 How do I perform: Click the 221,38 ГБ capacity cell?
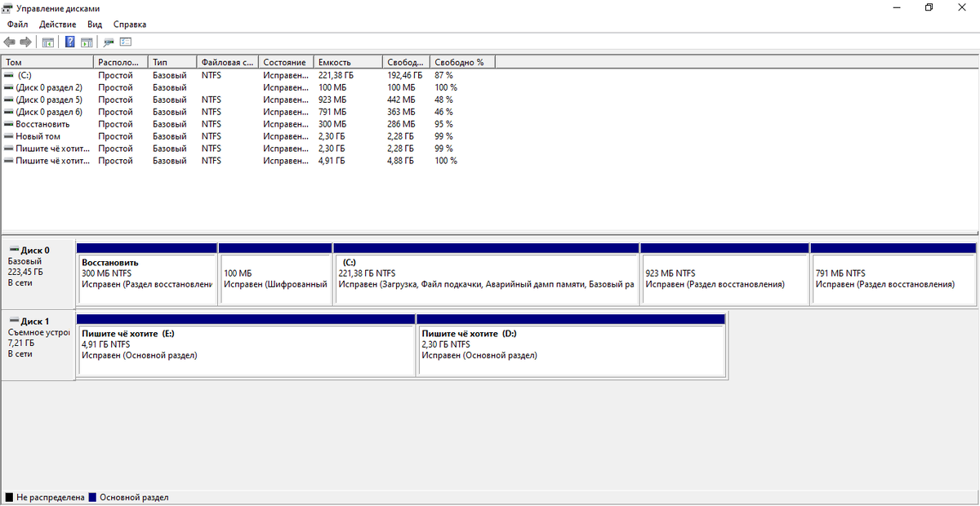point(335,75)
